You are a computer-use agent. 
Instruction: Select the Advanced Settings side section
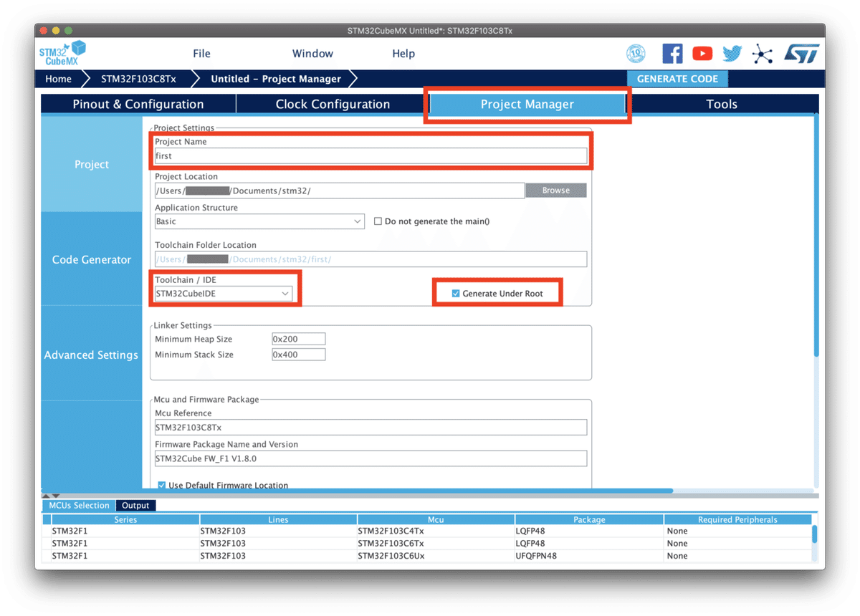pos(92,355)
